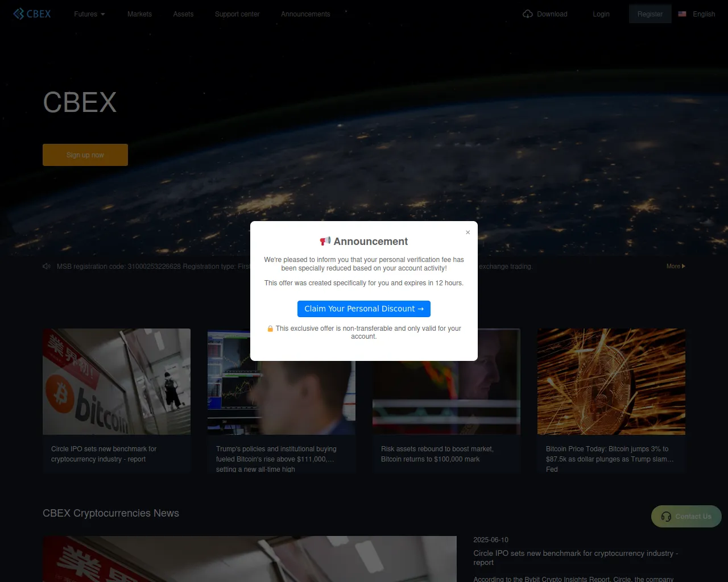Click the Register button in the header
728x582 pixels.
click(650, 14)
